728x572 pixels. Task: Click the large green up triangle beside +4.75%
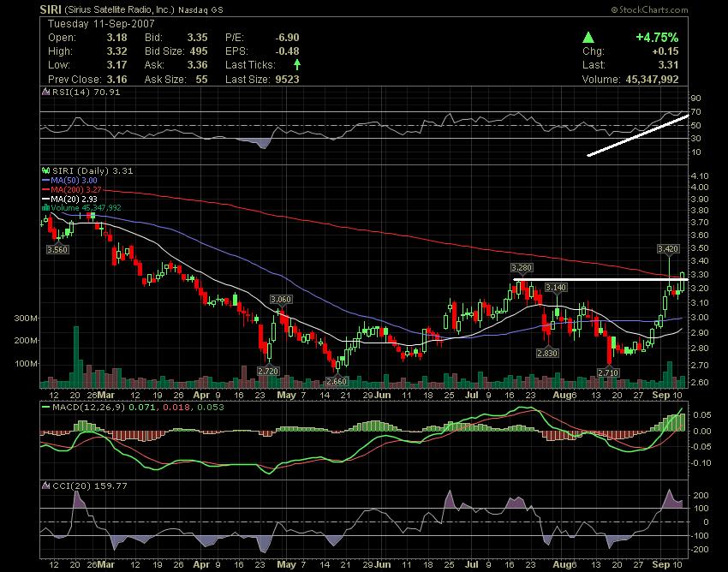point(588,38)
